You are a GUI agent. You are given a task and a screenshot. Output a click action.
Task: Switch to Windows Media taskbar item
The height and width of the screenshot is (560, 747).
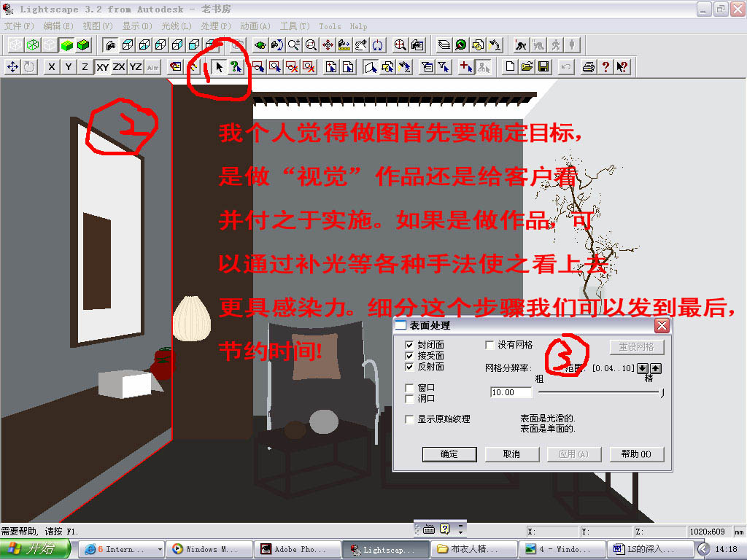tap(209, 550)
